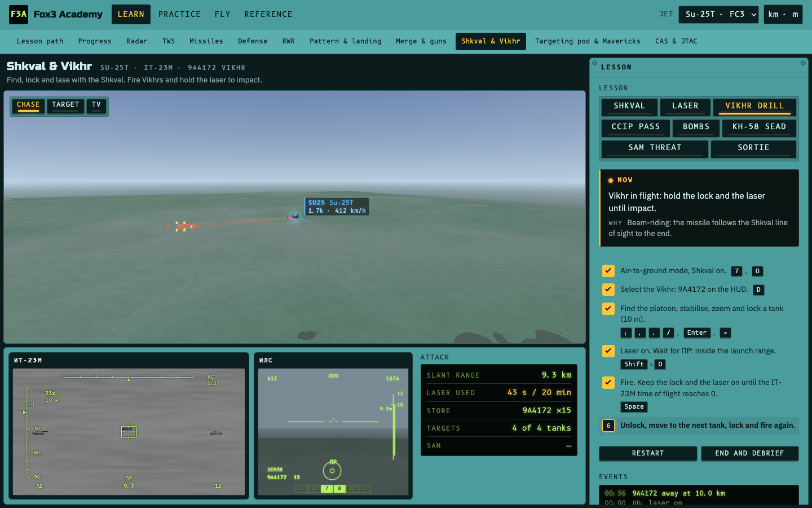Click the '=' keycap in the lock step
This screenshot has height=508, width=812.
[x=725, y=333]
